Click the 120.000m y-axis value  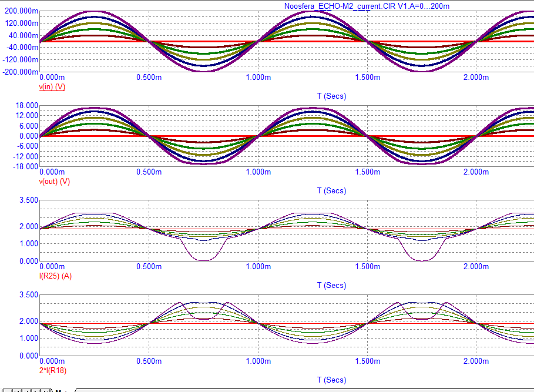click(22, 23)
